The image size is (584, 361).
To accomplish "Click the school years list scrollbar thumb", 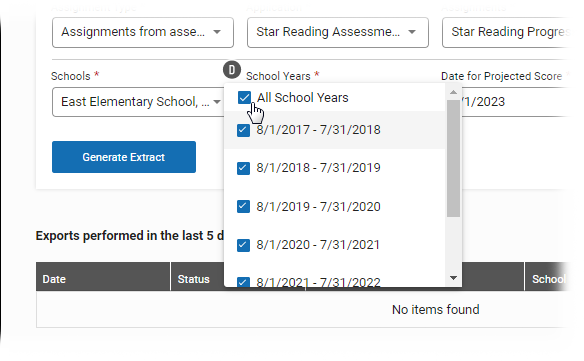I will pos(453,158).
